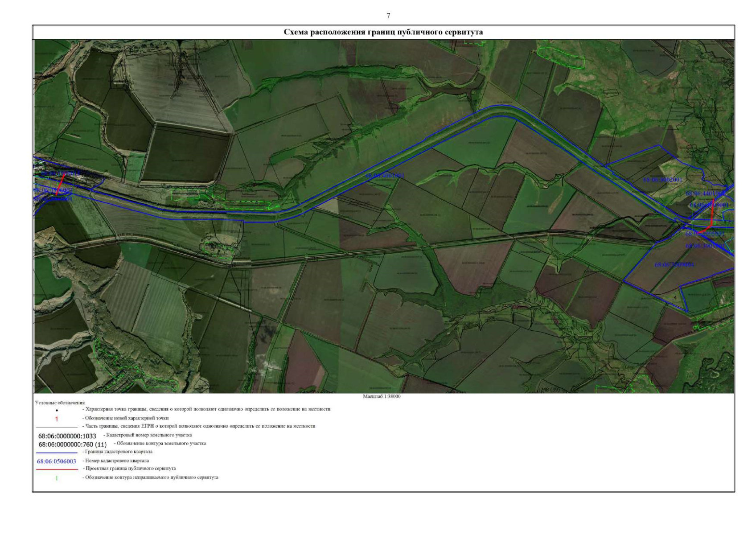Click the red "1" legend marker
This screenshot has height=535, width=756.
pyautogui.click(x=57, y=419)
